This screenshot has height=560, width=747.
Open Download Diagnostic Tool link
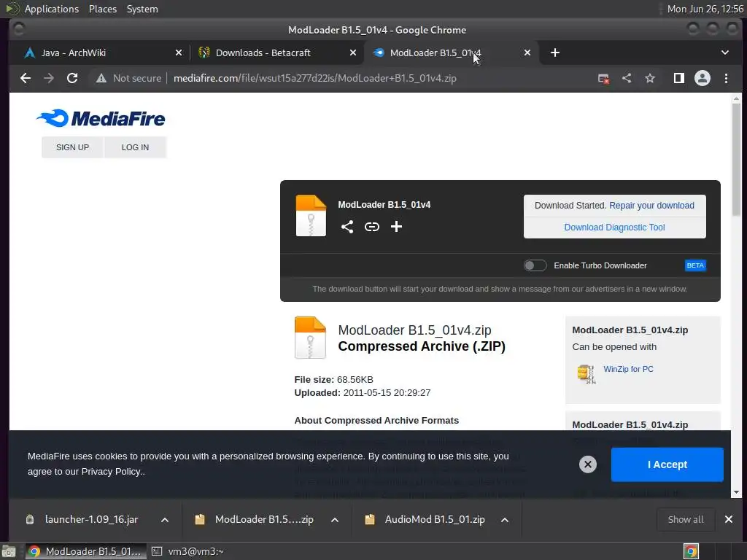(x=614, y=227)
